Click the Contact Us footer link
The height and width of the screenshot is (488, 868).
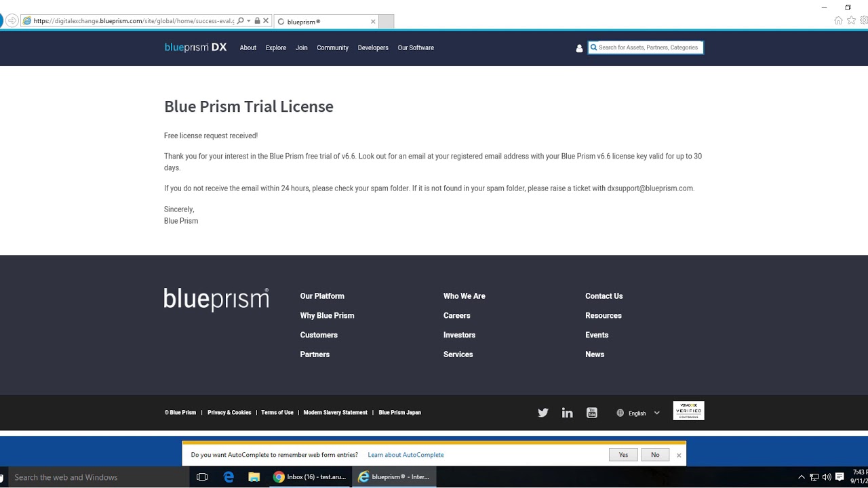point(604,296)
